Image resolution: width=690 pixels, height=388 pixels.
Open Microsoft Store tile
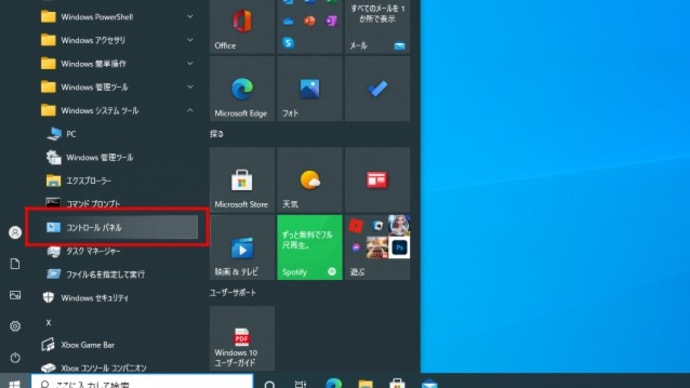(x=242, y=179)
